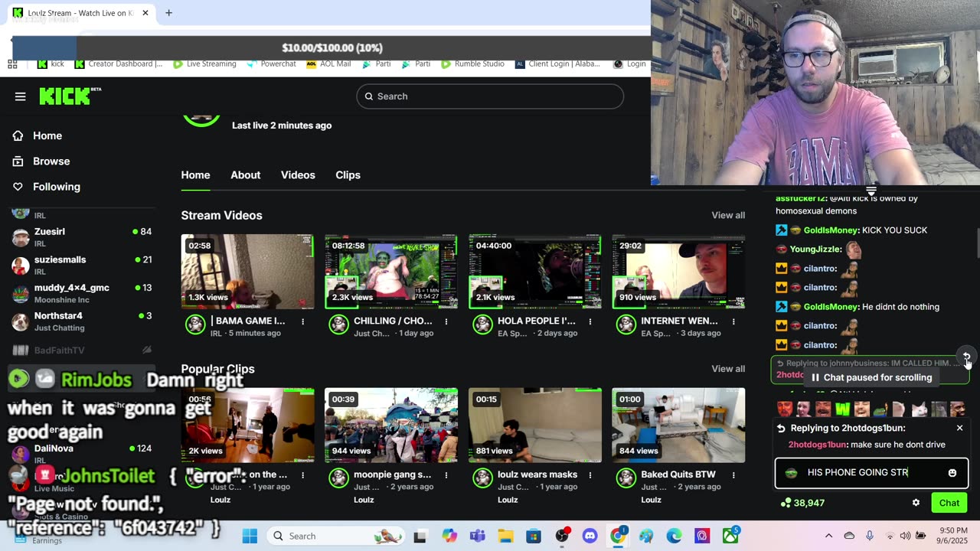Play the CHILLING / CHO... video thumbnail
Image resolution: width=980 pixels, height=551 pixels.
click(391, 272)
